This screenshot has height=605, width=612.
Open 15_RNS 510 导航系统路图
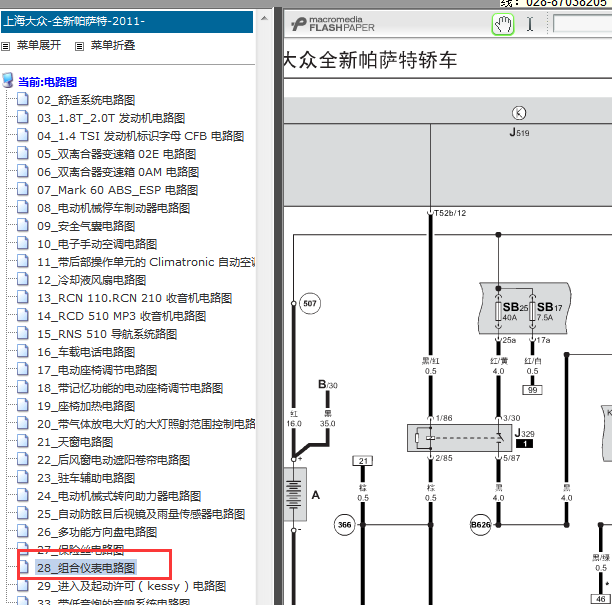[x=107, y=334]
